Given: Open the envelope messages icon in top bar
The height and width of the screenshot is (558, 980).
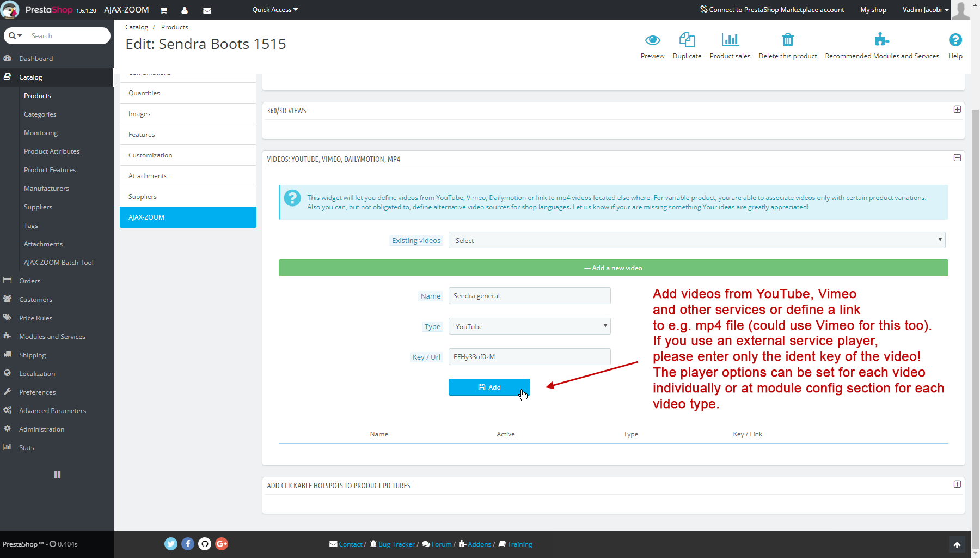Looking at the screenshot, I should click(x=207, y=10).
